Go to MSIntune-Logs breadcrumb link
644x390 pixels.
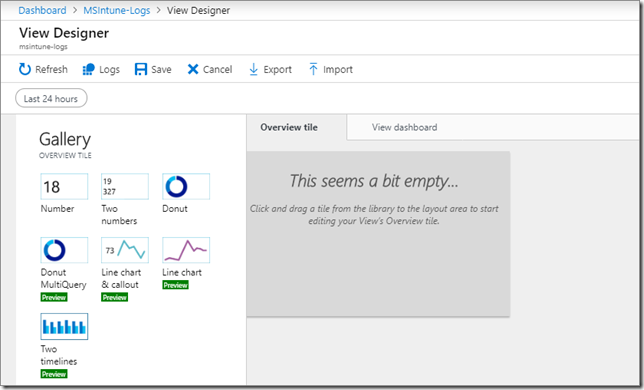(117, 10)
